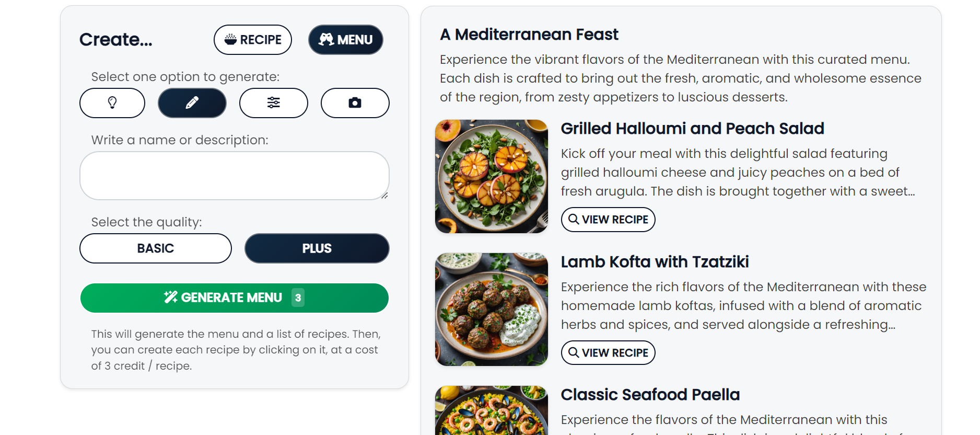View recipe for Grilled Halloumi and Peach Salad
The image size is (980, 435).
608,220
